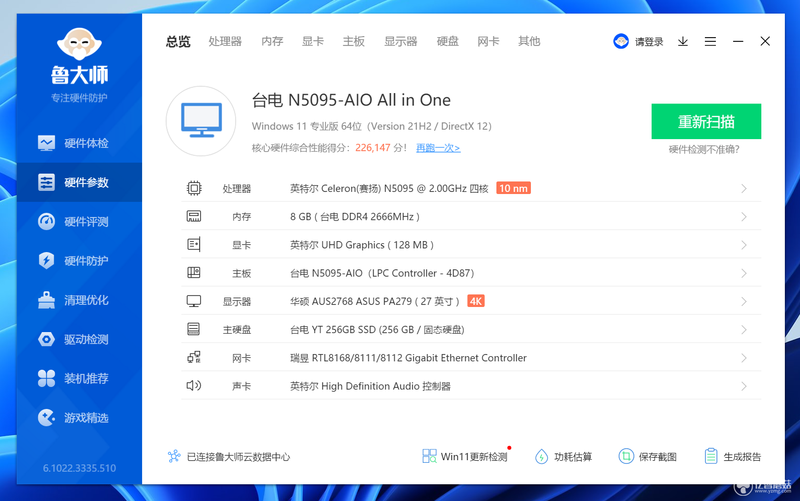Click the 显示器 monitor row icon
Image resolution: width=800 pixels, height=501 pixels.
click(x=194, y=301)
